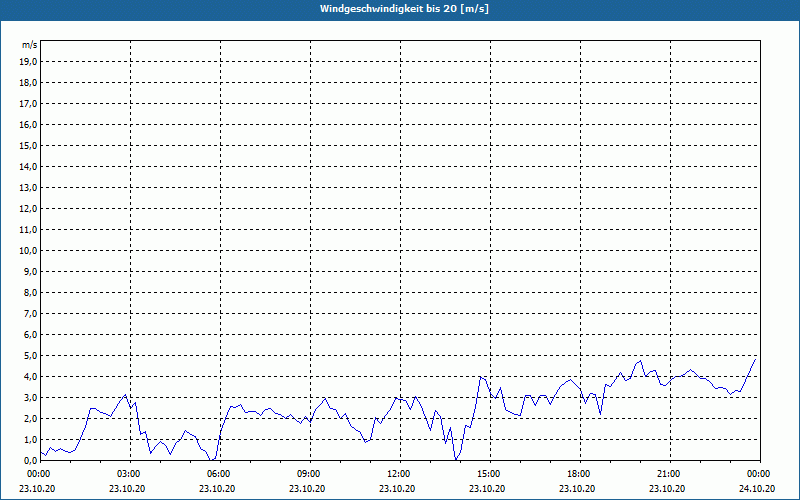Pick the '0,0' y-axis origin label
The image size is (800, 500).
click(30, 461)
